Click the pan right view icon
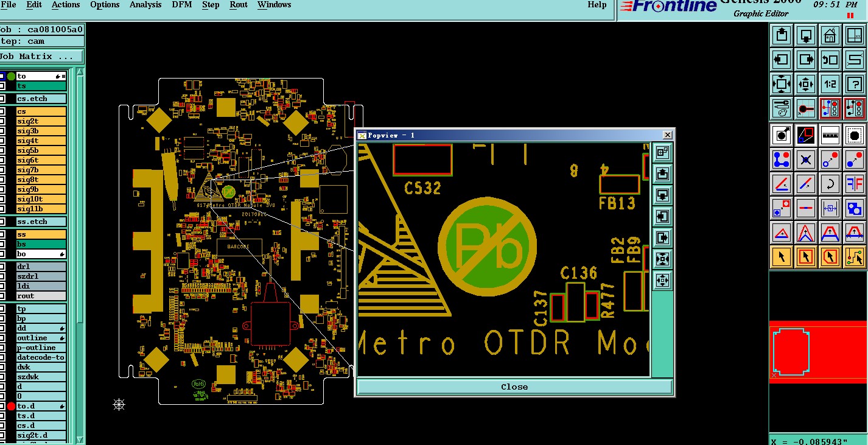Screen dimensions: 868x445 806,60
